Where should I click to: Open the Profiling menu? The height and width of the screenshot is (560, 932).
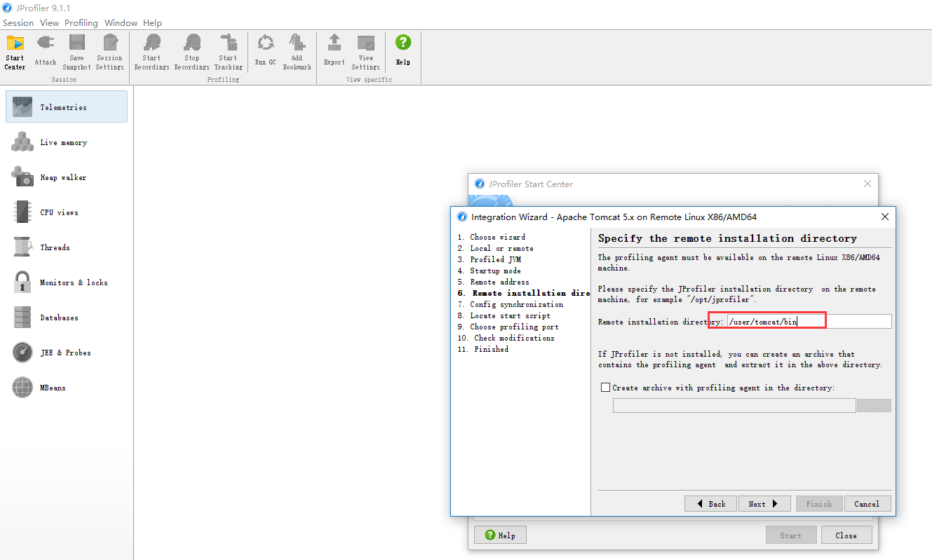(x=81, y=22)
